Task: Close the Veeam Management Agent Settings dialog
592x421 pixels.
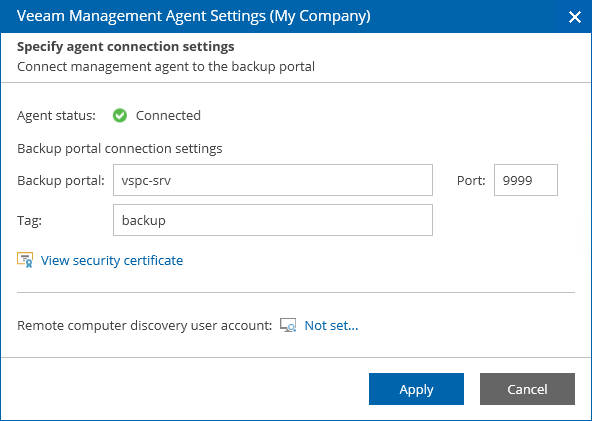Action: (x=575, y=17)
